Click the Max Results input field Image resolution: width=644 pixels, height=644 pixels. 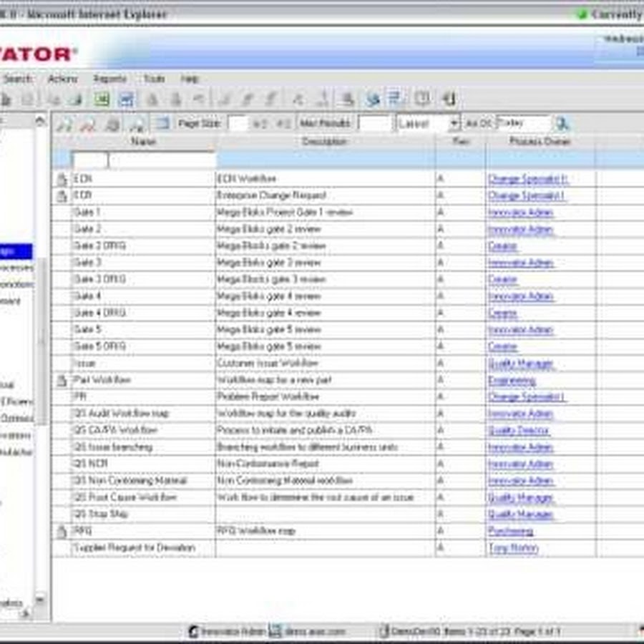click(x=374, y=124)
